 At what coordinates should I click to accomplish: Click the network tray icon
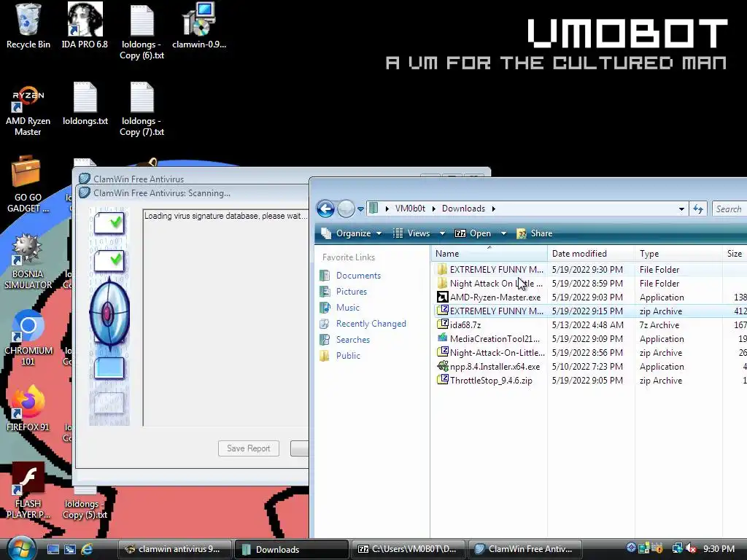[677, 548]
